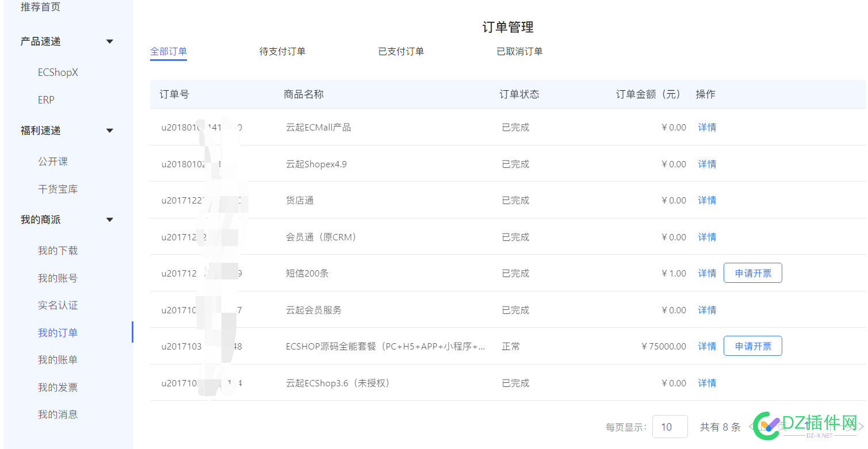The height and width of the screenshot is (449, 868).
Task: View 详情 for 短信200条 order
Action: pyautogui.click(x=707, y=274)
